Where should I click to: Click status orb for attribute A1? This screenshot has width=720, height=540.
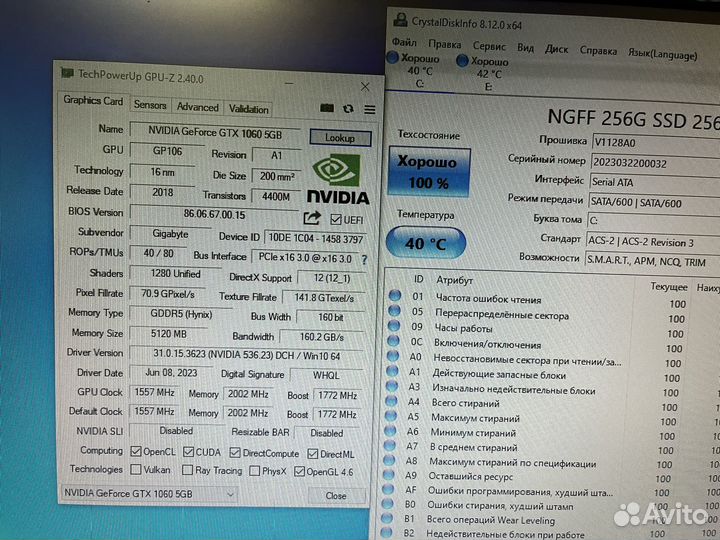[393, 371]
